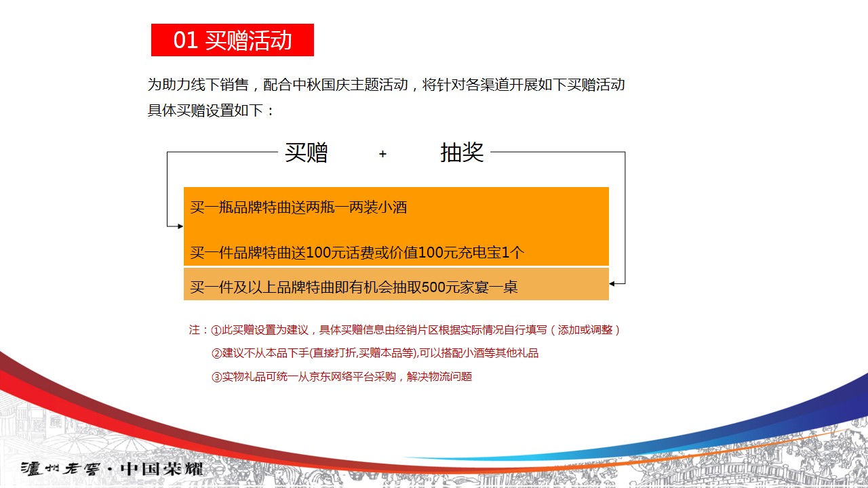Select the intro line starting '为助力线下销售'
868x488 pixels.
[386, 85]
